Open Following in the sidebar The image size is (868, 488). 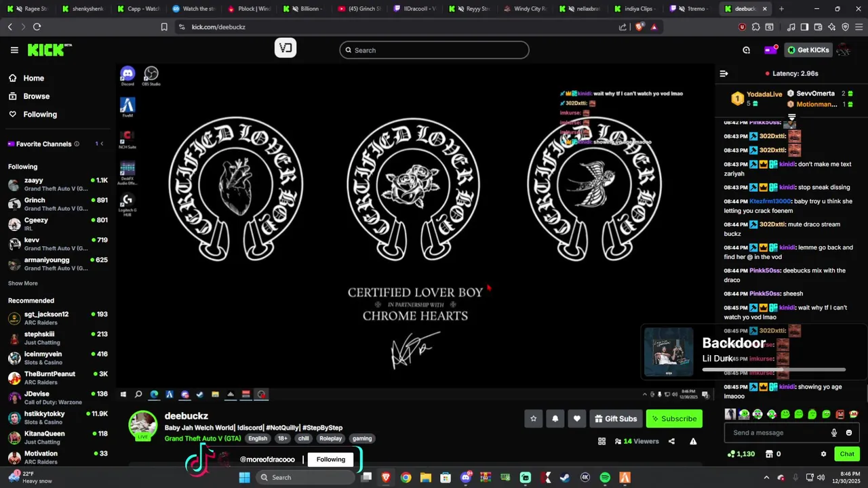(40, 115)
